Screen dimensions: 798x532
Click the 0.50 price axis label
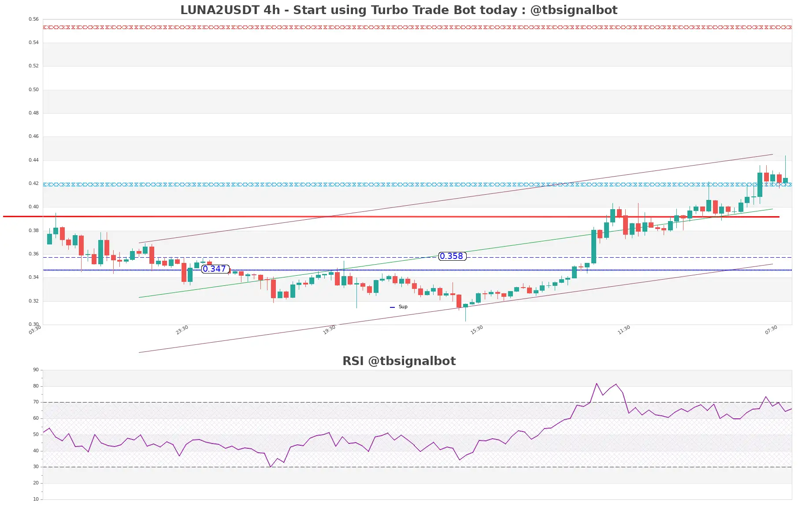pos(33,90)
